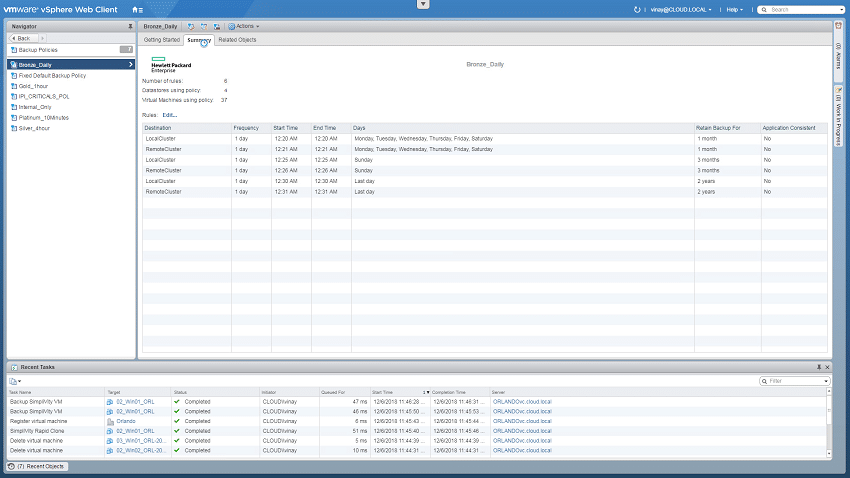Expand the Bronze_Daily chevron in Navigator

coord(131,64)
